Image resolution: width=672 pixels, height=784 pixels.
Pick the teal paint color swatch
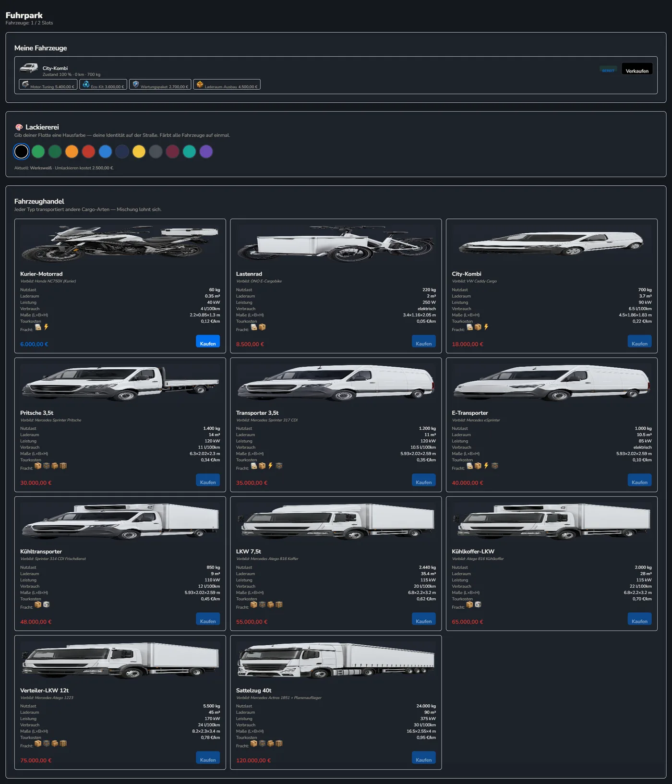[189, 152]
